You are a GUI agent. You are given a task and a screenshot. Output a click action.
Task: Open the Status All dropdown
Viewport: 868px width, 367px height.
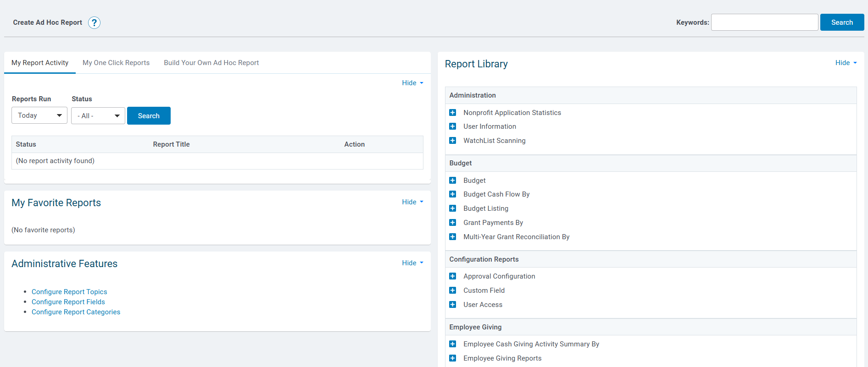point(98,116)
